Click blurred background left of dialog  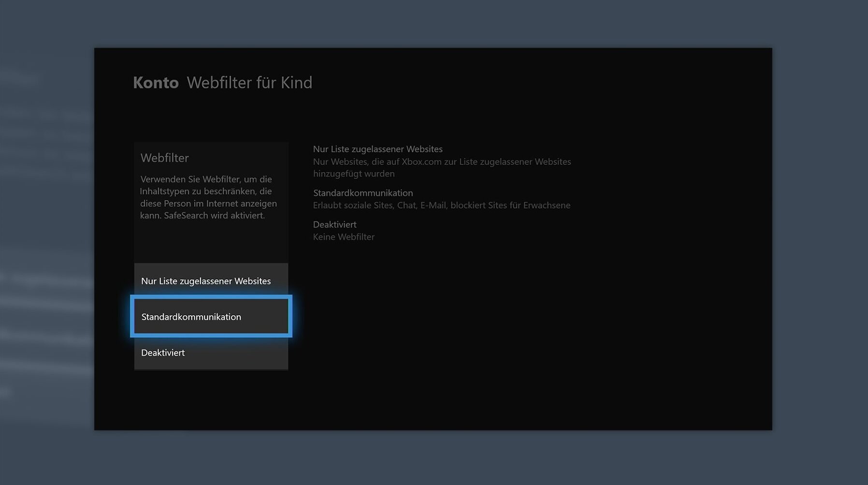(46, 242)
